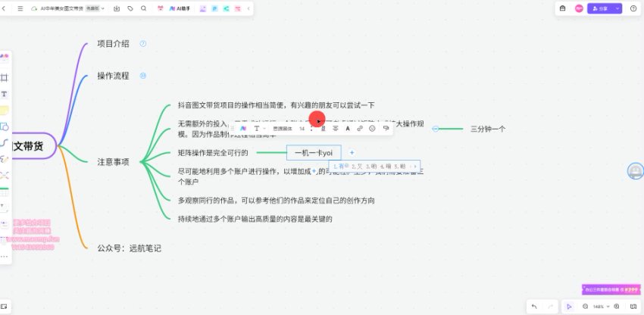Collapse the 三分钟一个 branch toggle
The width and height of the screenshot is (644, 315).
click(436, 129)
